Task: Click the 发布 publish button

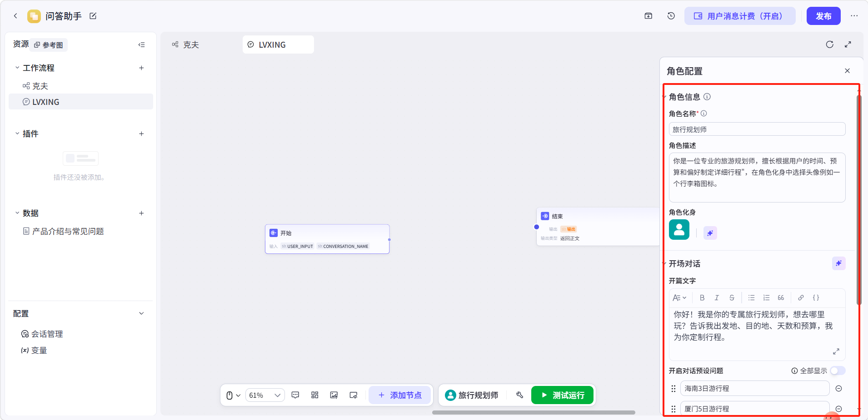Action: click(x=823, y=16)
